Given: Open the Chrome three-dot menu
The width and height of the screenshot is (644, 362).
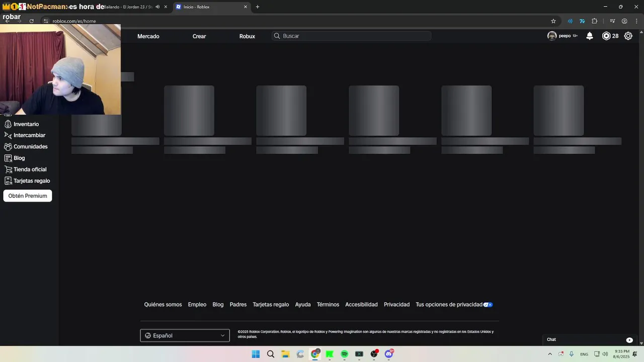Looking at the screenshot, I should tap(636, 21).
